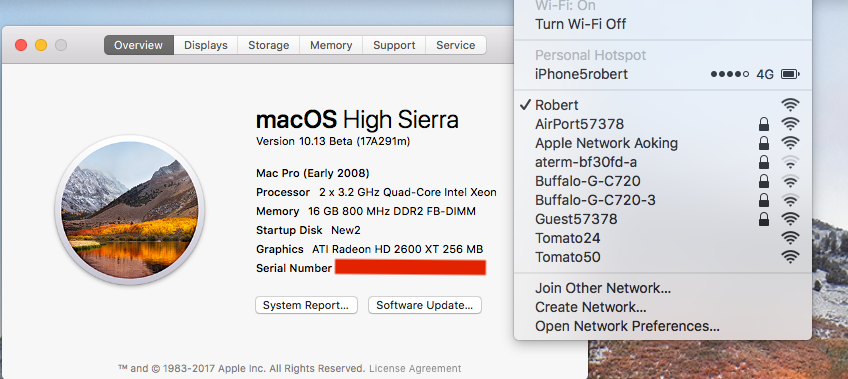Viewport: 848px width, 379px height.
Task: Open the License Agreement link
Action: (415, 369)
